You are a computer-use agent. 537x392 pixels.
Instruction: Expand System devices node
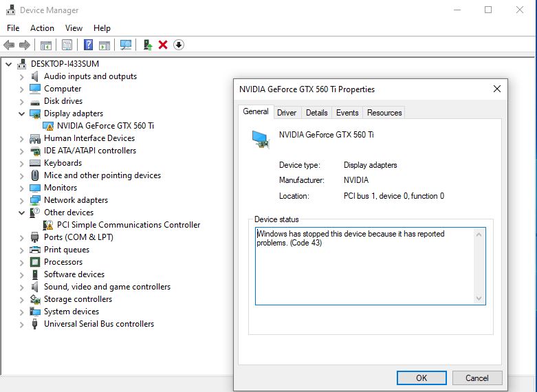(x=21, y=312)
